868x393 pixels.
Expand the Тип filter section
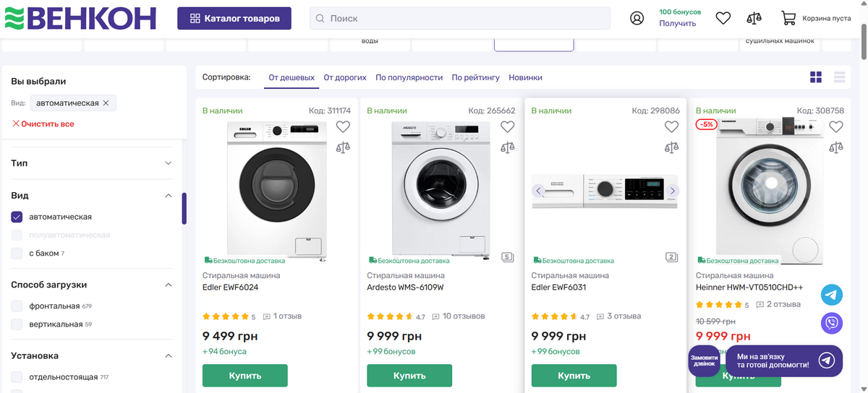(x=92, y=163)
